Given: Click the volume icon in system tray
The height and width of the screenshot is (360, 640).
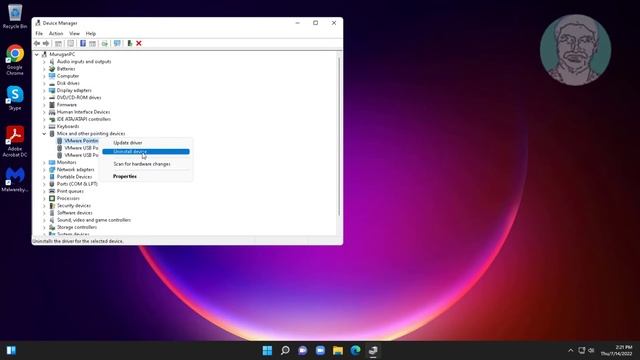Looking at the screenshot, I should point(591,350).
